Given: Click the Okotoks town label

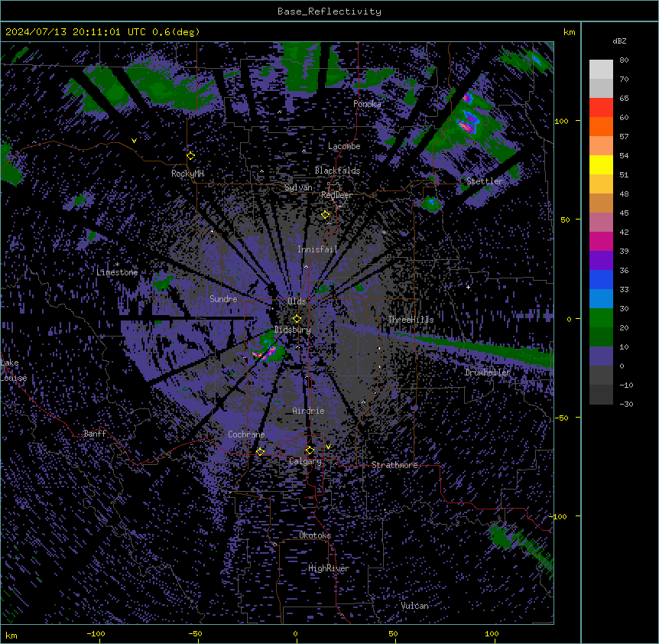Looking at the screenshot, I should coord(315,535).
